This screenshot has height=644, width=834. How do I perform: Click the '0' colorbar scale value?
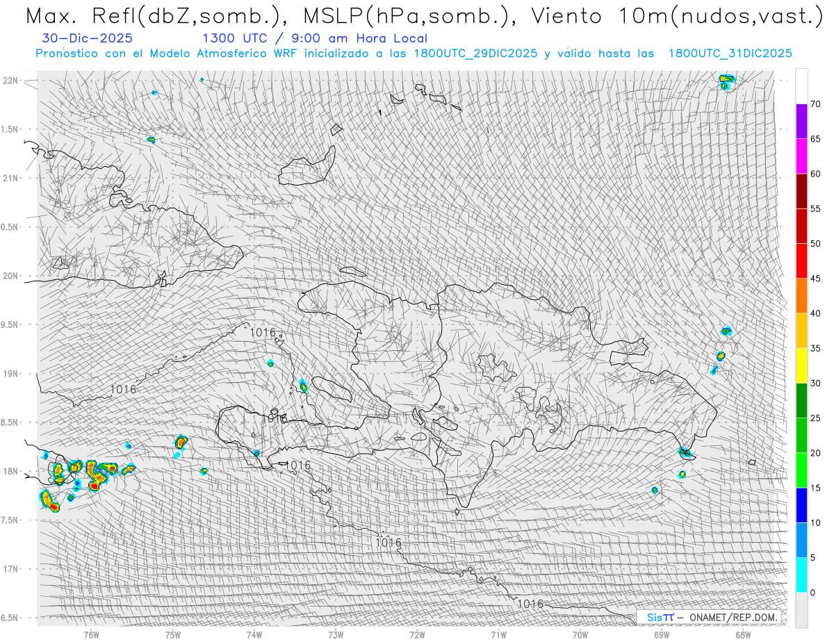point(813,592)
